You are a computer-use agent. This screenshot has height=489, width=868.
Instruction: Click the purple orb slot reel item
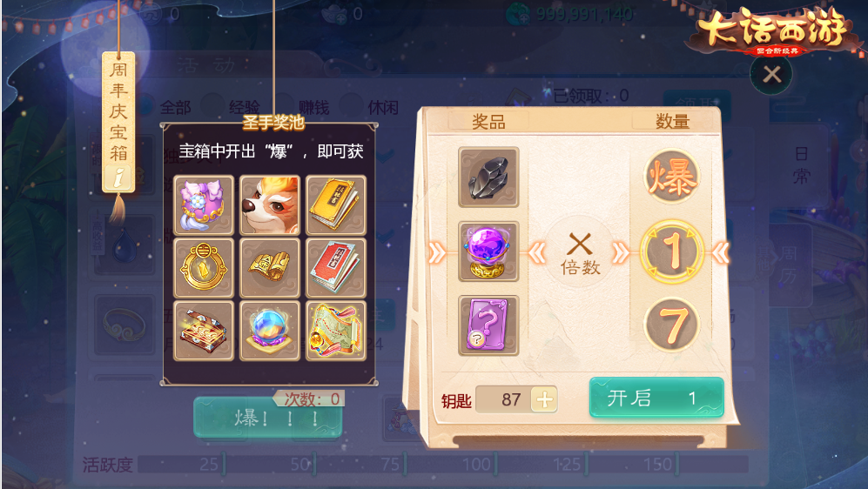(488, 251)
